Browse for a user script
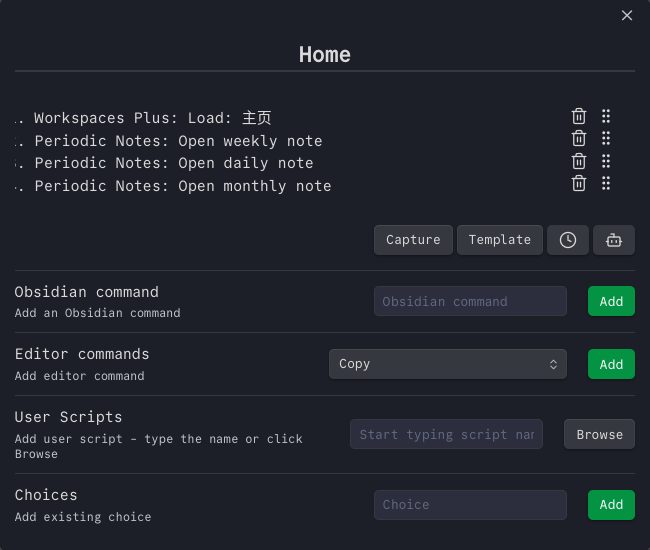The image size is (650, 550). tap(599, 434)
